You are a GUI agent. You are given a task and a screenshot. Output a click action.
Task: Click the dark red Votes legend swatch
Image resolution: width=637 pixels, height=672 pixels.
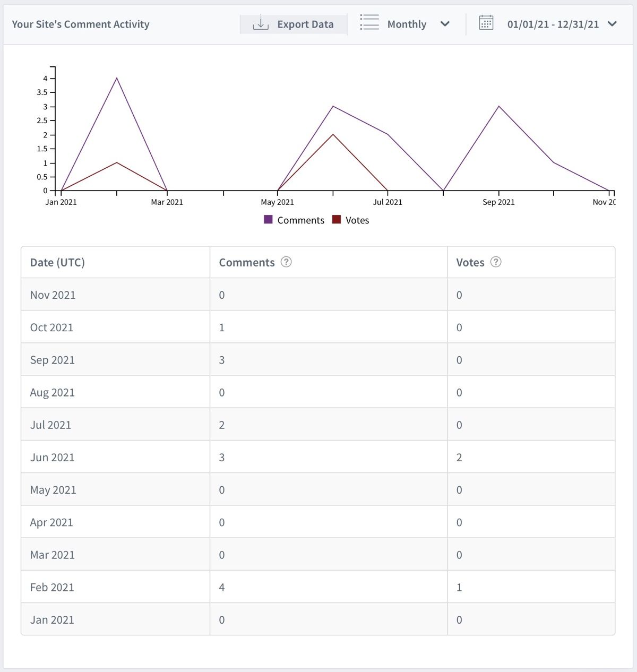tap(337, 220)
